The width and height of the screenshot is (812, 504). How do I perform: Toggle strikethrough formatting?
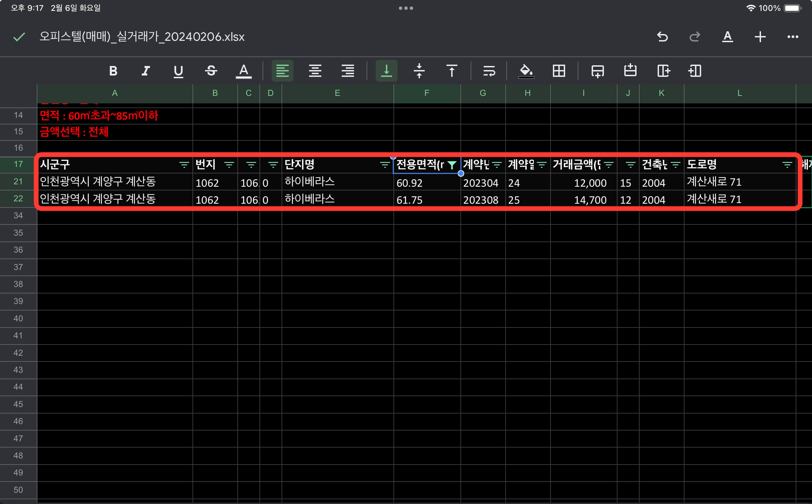pyautogui.click(x=211, y=71)
